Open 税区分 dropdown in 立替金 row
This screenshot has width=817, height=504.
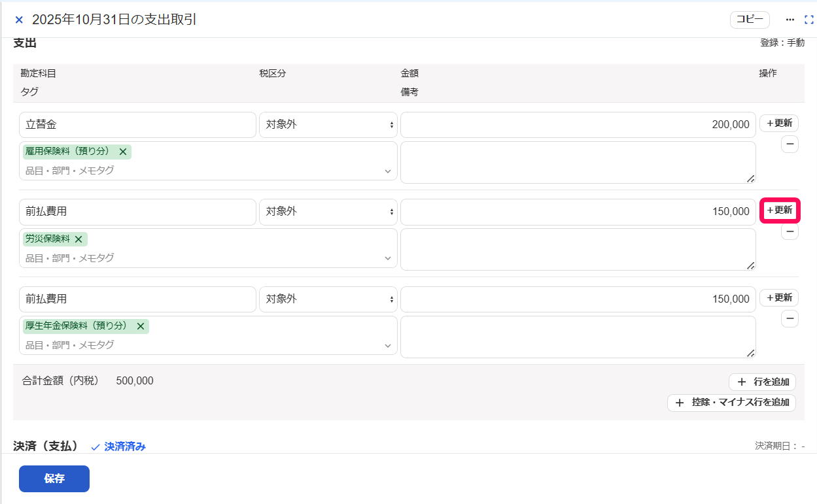(328, 125)
